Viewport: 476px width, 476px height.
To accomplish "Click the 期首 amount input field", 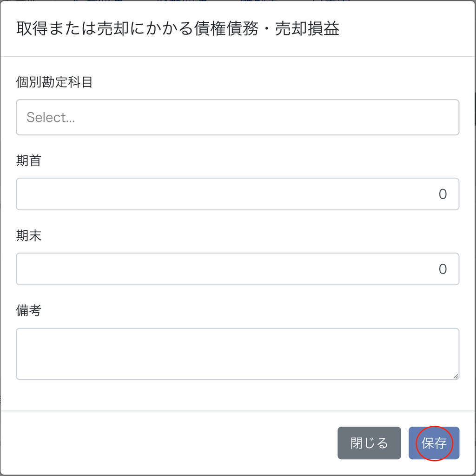I will (238, 194).
